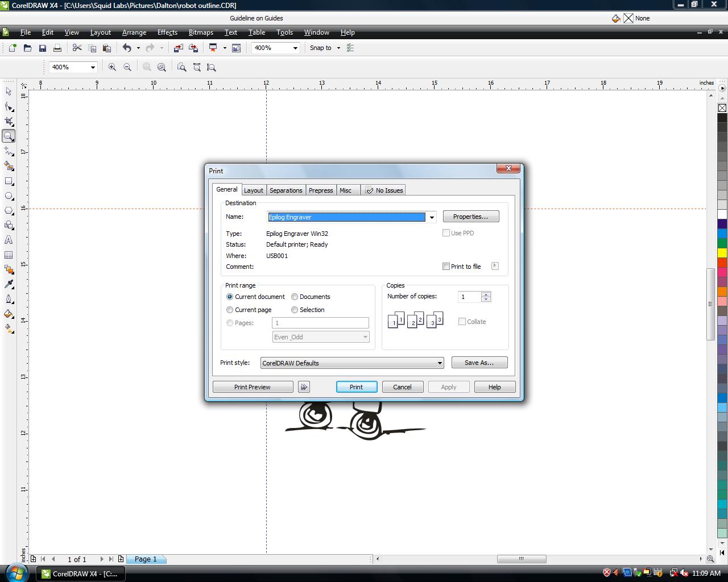This screenshot has height=582, width=728.
Task: Open the Effects menu
Action: coord(167,32)
